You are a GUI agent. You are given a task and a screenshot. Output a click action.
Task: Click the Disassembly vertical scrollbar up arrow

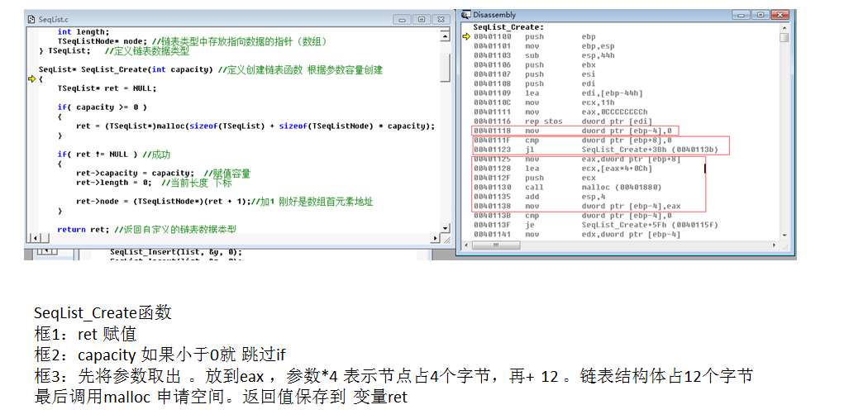pos(784,27)
